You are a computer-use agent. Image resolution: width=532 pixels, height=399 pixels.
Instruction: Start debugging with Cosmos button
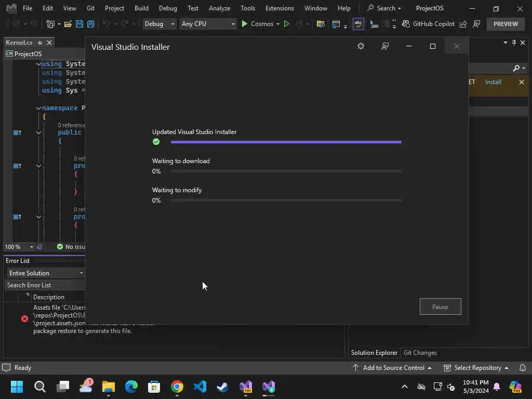[x=257, y=24]
